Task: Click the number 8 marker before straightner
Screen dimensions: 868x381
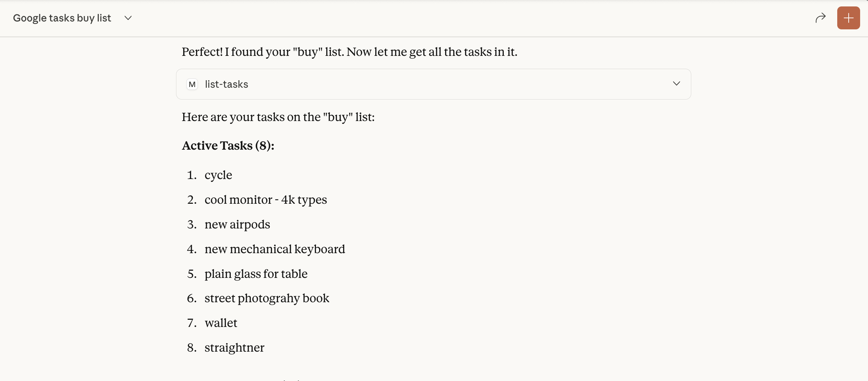Action: tap(192, 348)
